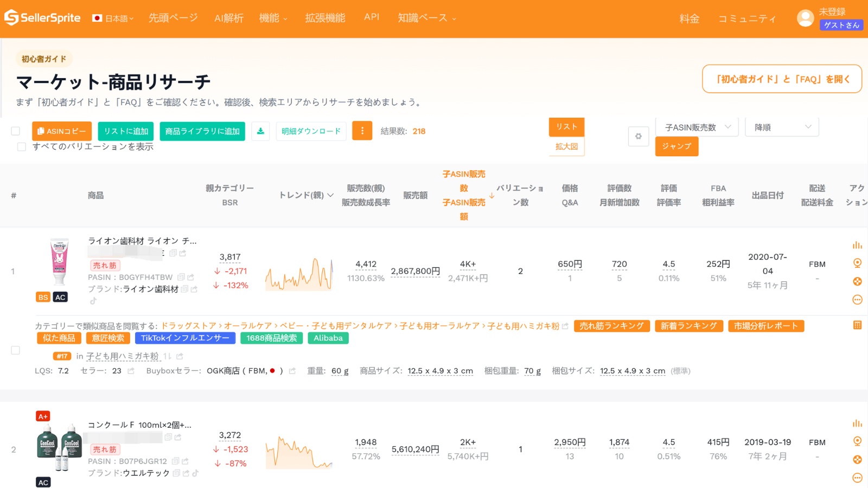The width and height of the screenshot is (868, 488).
Task: Open bar chart icon for コンクール F product
Action: pyautogui.click(x=857, y=423)
